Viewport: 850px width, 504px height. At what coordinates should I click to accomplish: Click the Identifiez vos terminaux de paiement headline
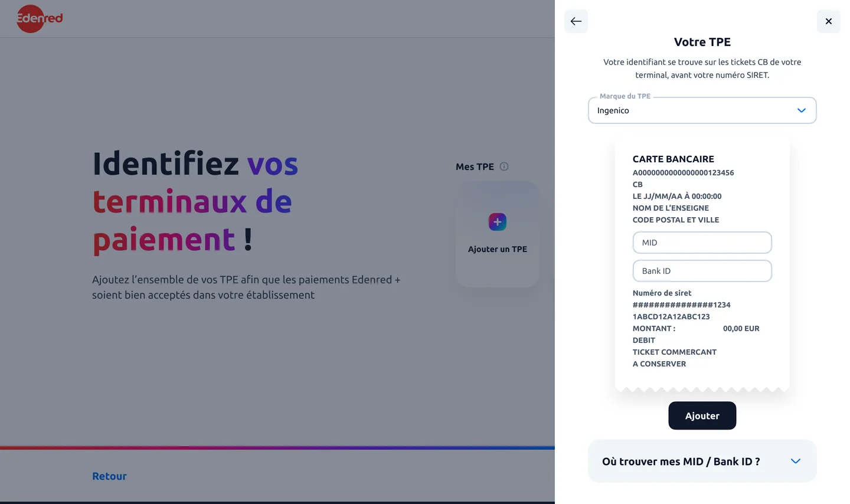[x=195, y=201]
